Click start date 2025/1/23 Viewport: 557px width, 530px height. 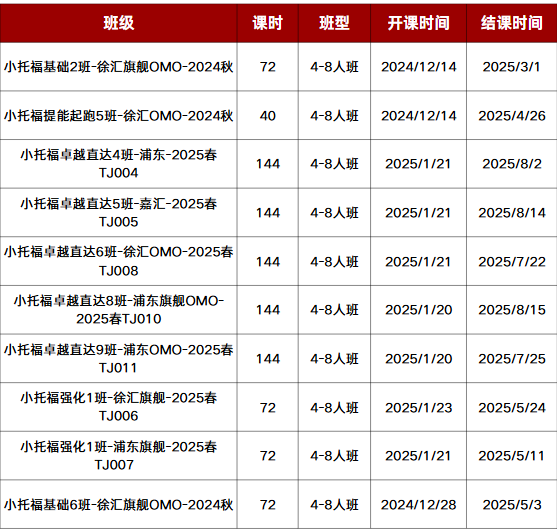point(418,408)
